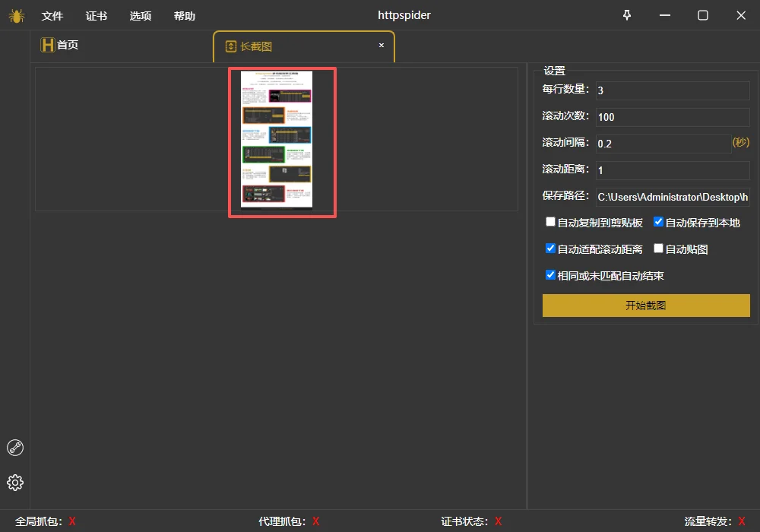Close the 长截图 tab

pyautogui.click(x=382, y=45)
